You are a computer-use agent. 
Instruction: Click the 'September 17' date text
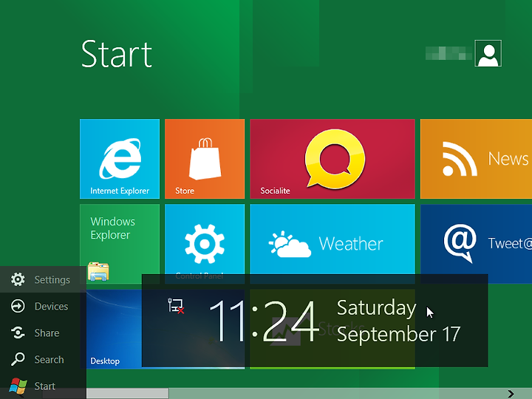(398, 334)
